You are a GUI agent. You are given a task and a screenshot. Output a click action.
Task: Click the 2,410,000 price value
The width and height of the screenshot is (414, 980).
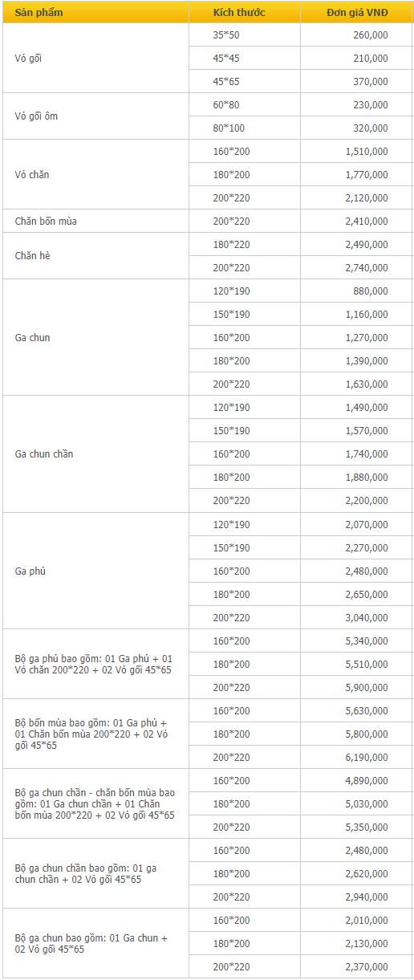(367, 221)
